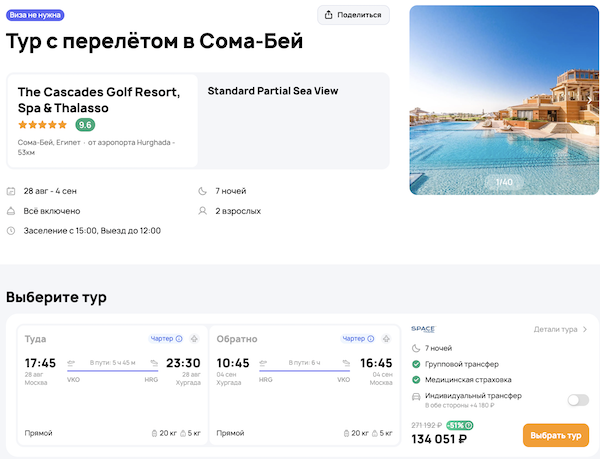Click the airplane icon next to Обратно charter
This screenshot has width=600, height=459.
pos(385,339)
